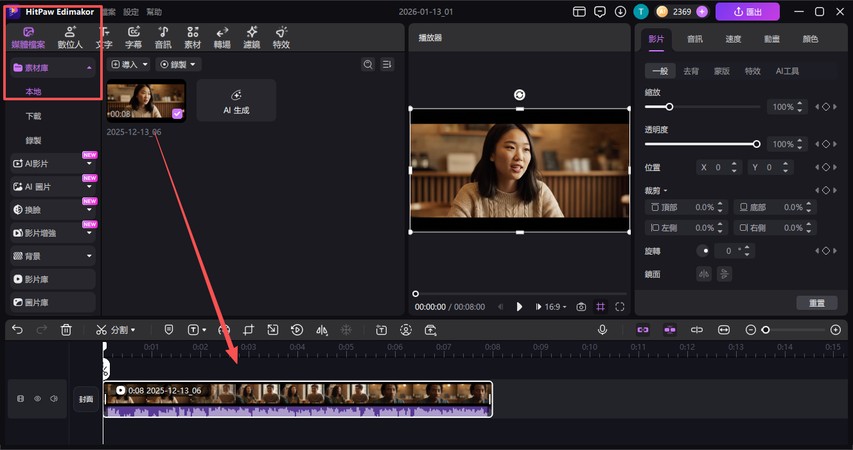Toggle the purple checkbox on the video thumbnail
Image resolution: width=853 pixels, height=450 pixels.
[177, 114]
